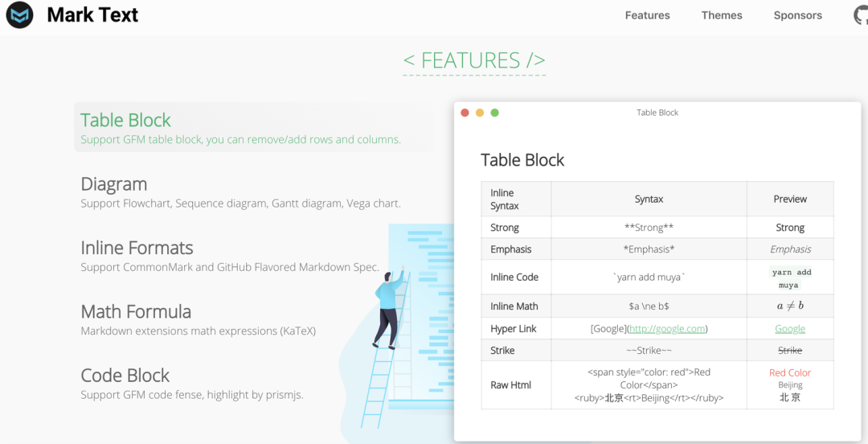Click the green maximize window dot
Image resolution: width=868 pixels, height=444 pixels.
pos(494,113)
